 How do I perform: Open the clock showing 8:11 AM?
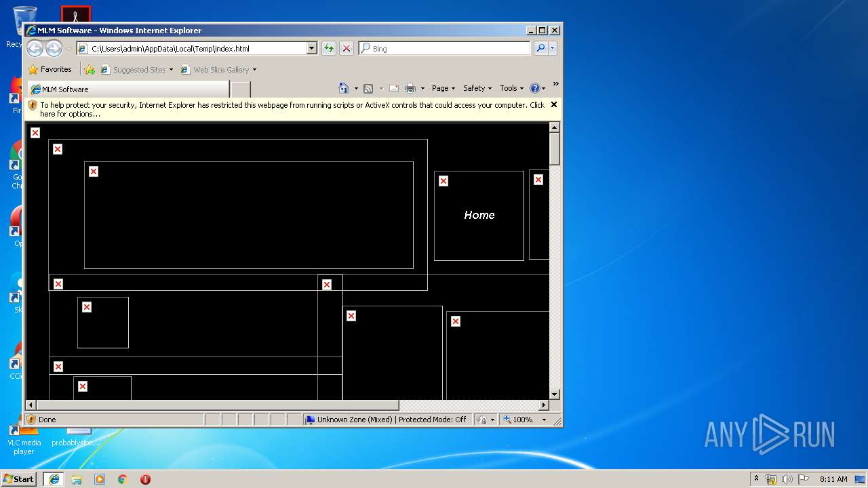pyautogui.click(x=833, y=479)
